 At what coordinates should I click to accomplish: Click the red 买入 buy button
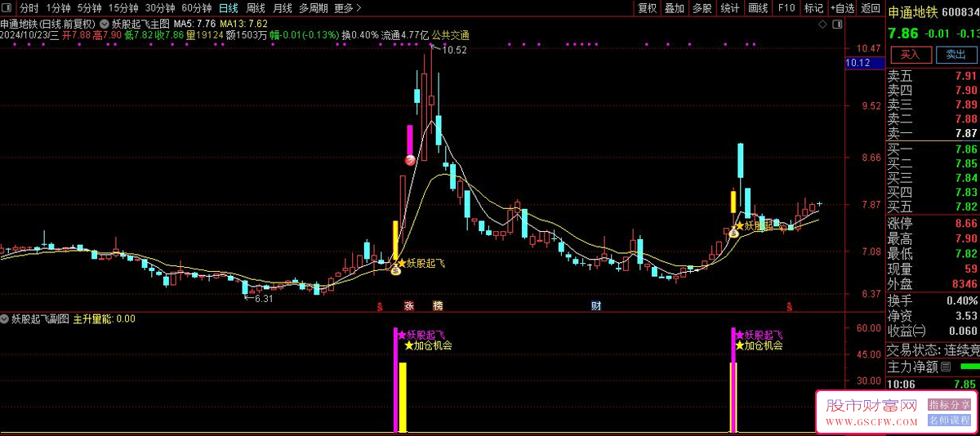tap(910, 55)
